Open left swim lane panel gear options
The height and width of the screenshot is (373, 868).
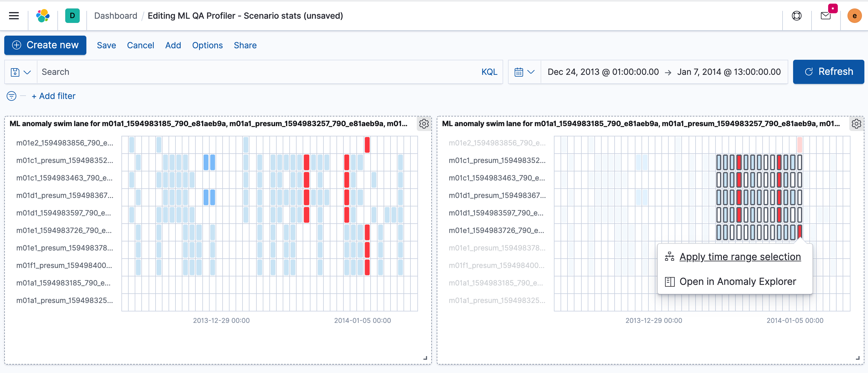pos(423,124)
